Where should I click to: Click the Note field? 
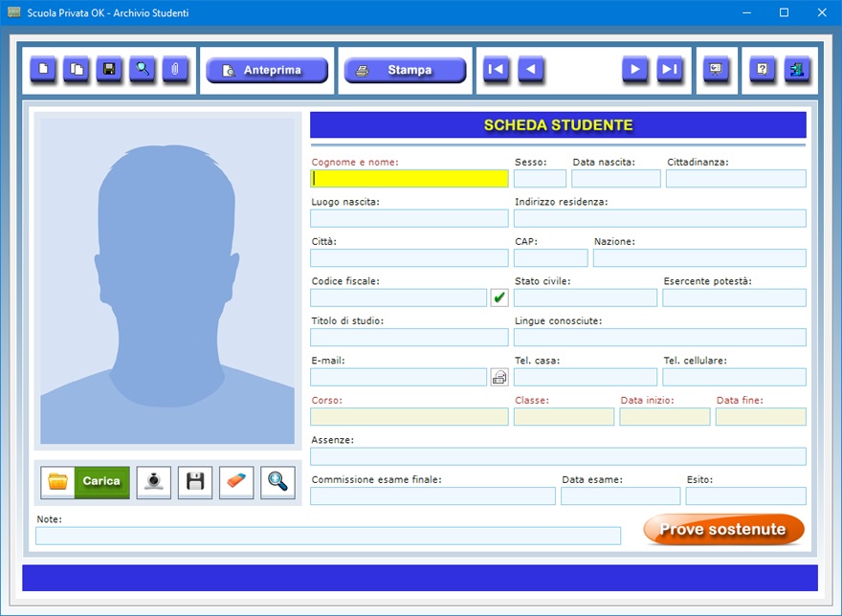coord(328,536)
